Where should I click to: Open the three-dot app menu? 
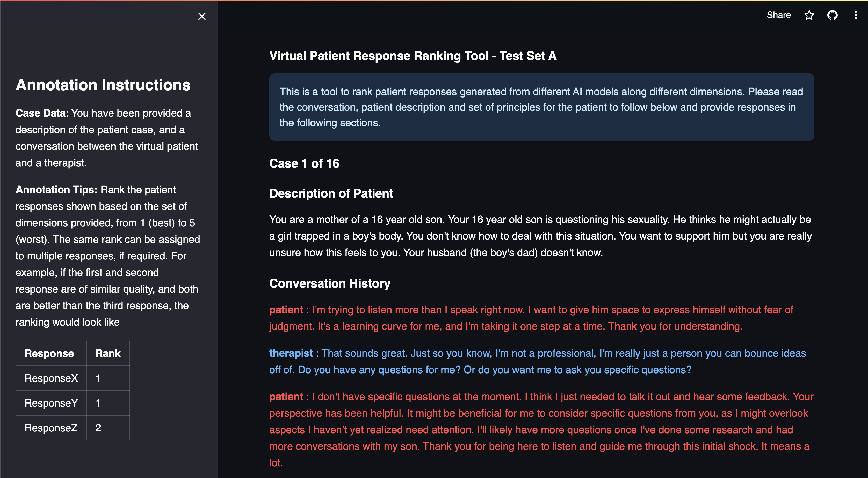point(855,15)
